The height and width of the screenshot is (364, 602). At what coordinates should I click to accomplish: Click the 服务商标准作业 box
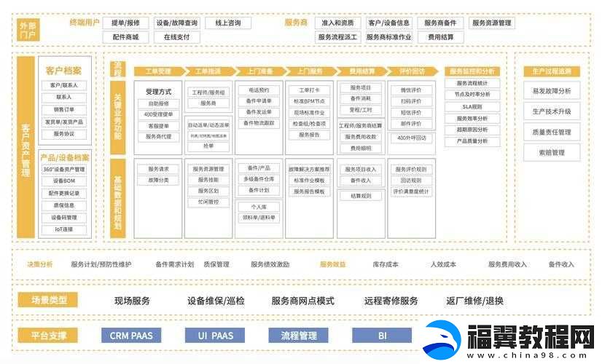[x=389, y=37]
